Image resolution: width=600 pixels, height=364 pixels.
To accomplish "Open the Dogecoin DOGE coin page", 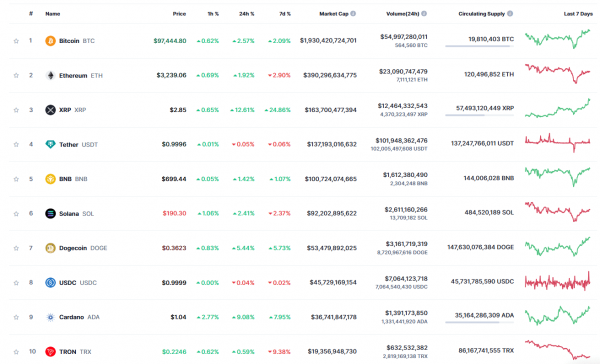I will [x=83, y=248].
